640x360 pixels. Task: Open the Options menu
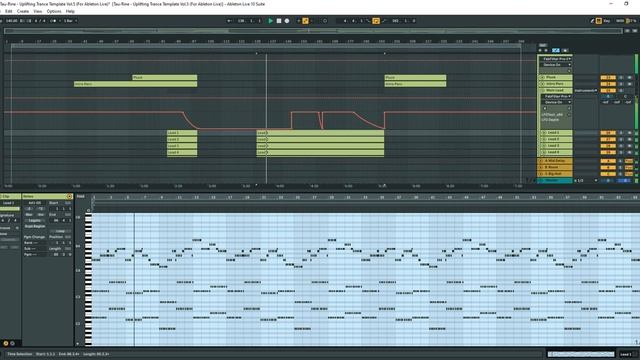click(54, 11)
